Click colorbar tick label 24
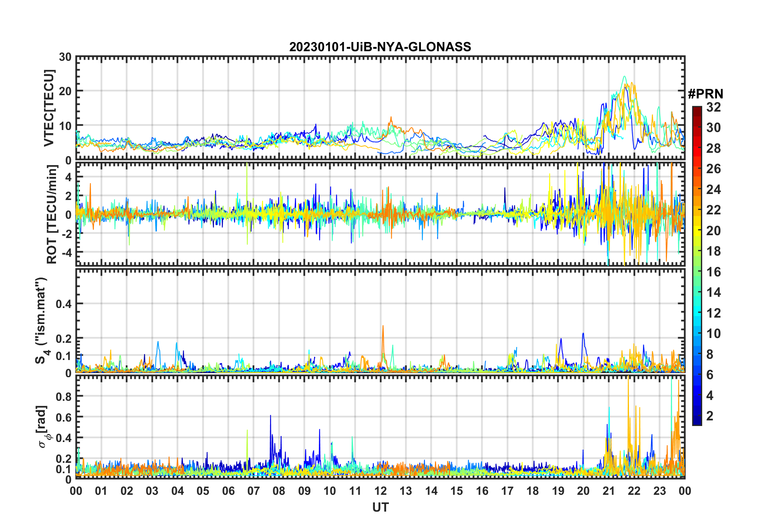 click(714, 190)
